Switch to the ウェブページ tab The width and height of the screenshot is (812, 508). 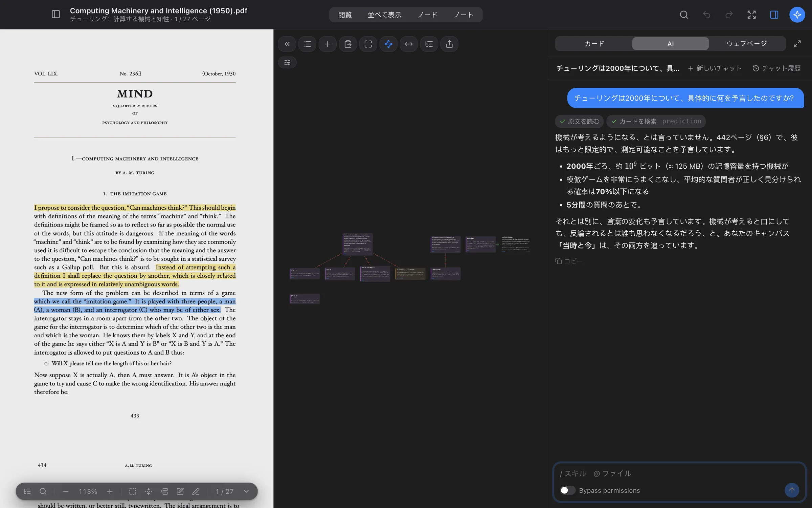[x=747, y=44]
